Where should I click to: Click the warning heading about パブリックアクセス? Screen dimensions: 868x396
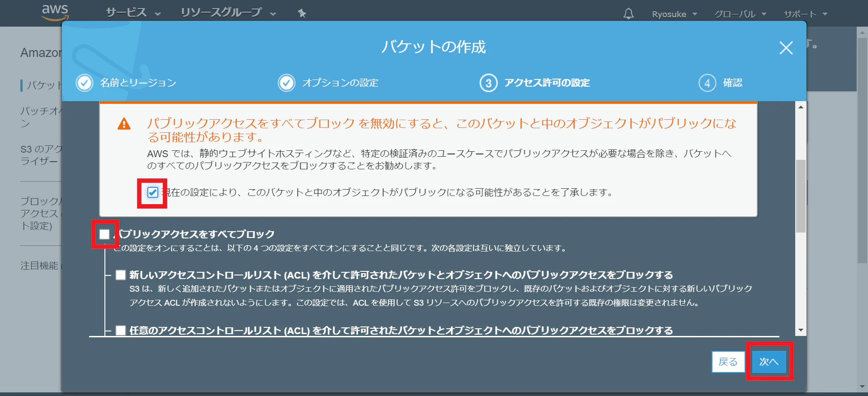442,130
